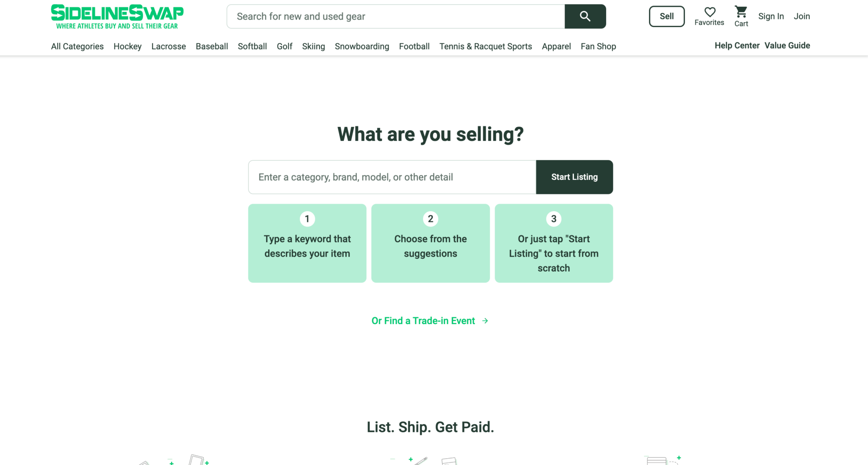Open the shopping Cart icon

(x=741, y=11)
